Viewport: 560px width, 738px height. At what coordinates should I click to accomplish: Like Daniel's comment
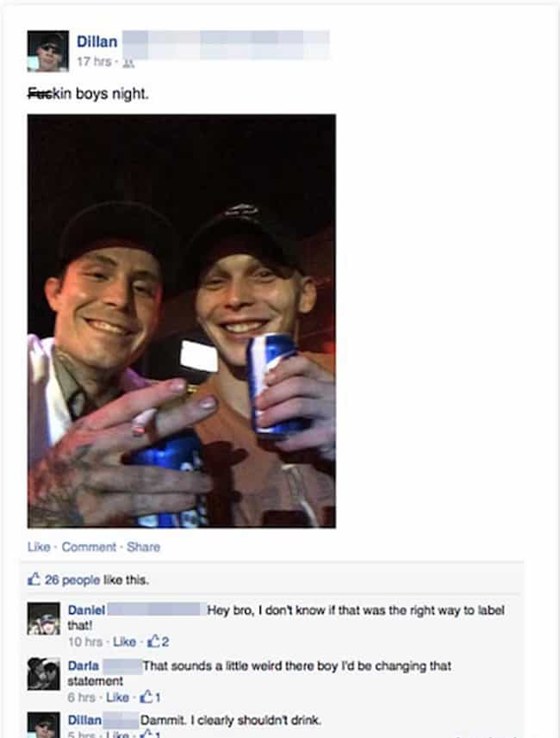[124, 642]
